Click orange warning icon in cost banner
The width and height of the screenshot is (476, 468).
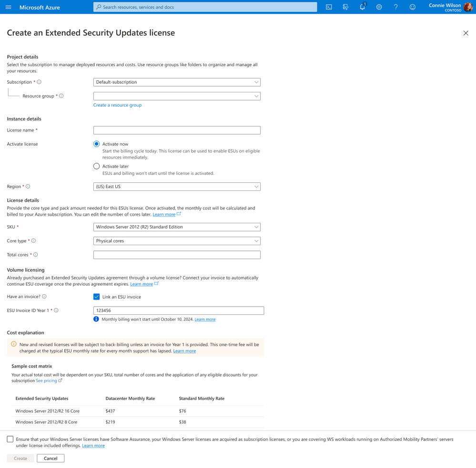click(x=14, y=344)
